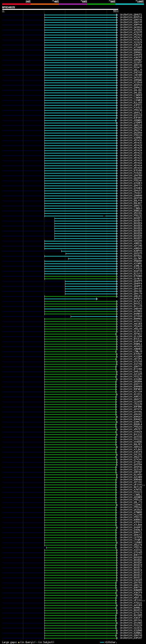Open hit UniRef100_Q84UT1
The height and width of the screenshot is (644, 146).
(x=131, y=15)
